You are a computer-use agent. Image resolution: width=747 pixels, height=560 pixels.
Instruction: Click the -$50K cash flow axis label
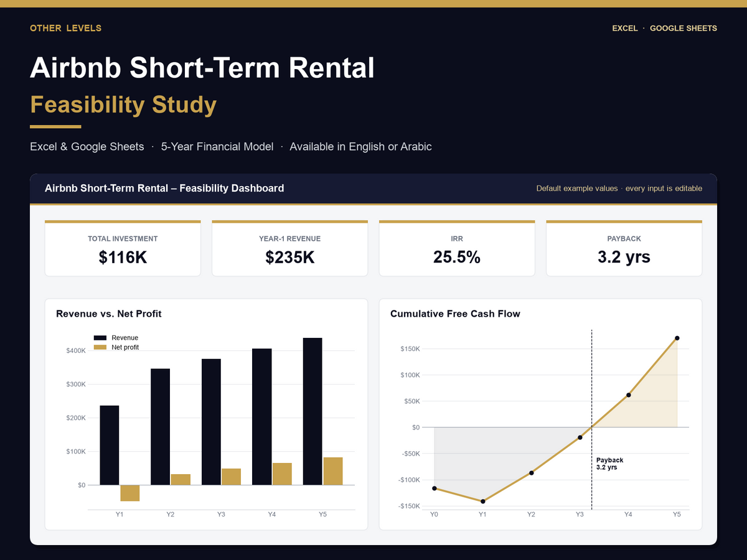(x=410, y=454)
